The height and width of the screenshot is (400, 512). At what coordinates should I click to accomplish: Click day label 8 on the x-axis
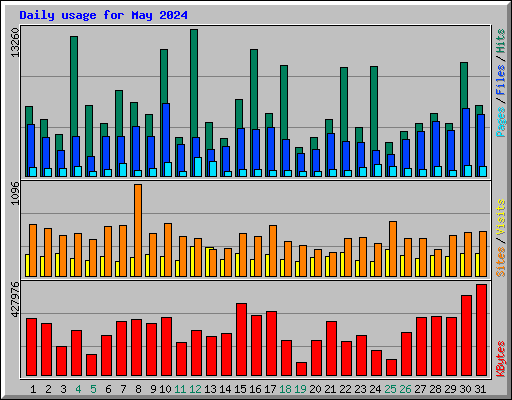[x=138, y=389]
